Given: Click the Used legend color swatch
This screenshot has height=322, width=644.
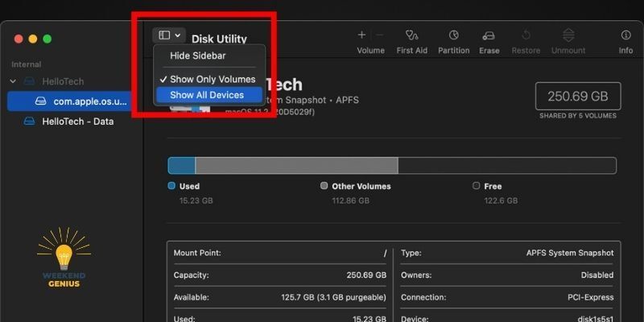Looking at the screenshot, I should click(171, 186).
